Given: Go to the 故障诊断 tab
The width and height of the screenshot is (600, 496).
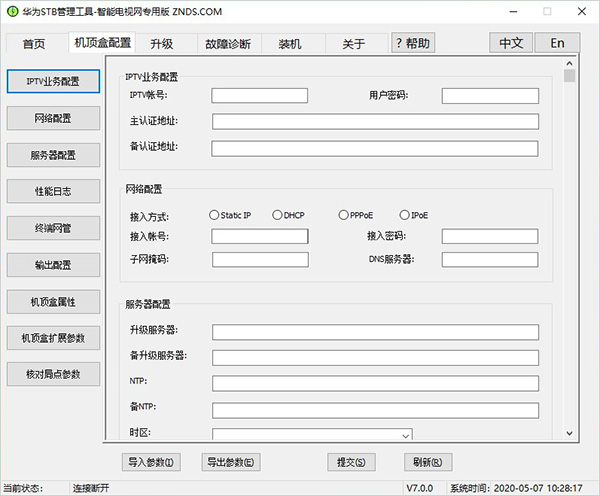Looking at the screenshot, I should [228, 44].
